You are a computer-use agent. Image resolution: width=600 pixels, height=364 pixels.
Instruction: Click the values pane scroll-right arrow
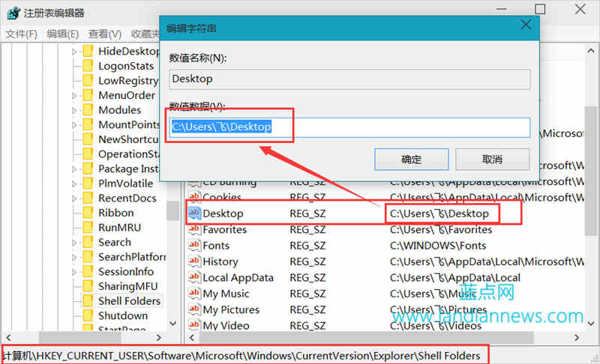pos(577,337)
